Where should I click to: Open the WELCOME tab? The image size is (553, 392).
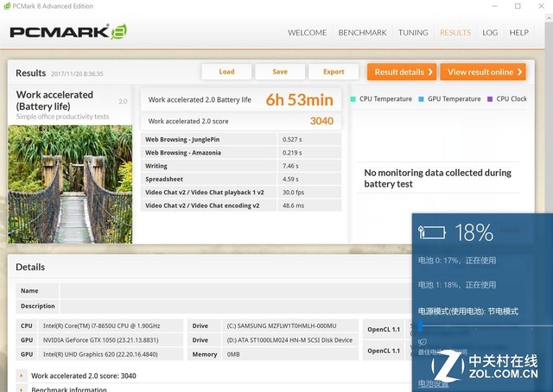pos(307,33)
